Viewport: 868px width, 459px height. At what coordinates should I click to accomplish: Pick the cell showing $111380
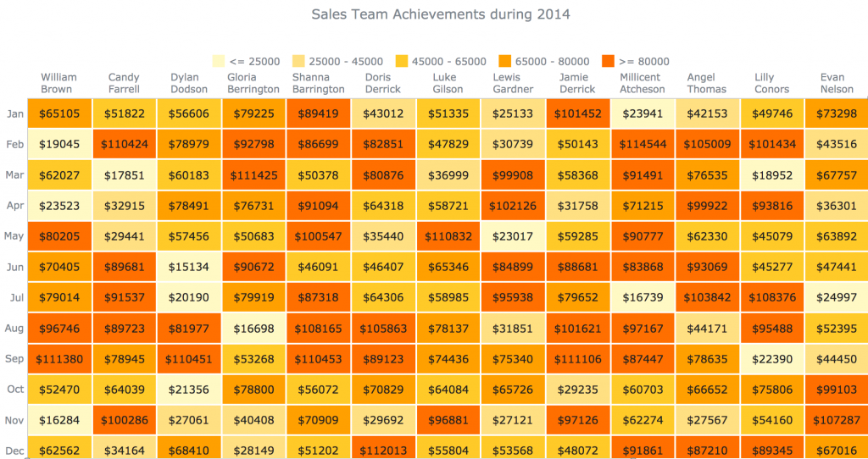coord(59,359)
